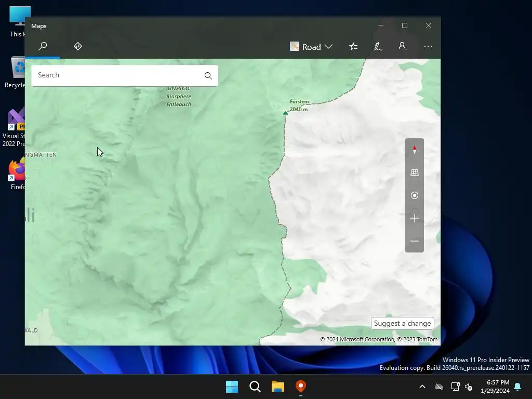Click the Suggest a change button
This screenshot has width=532, height=399.
pyautogui.click(x=403, y=323)
